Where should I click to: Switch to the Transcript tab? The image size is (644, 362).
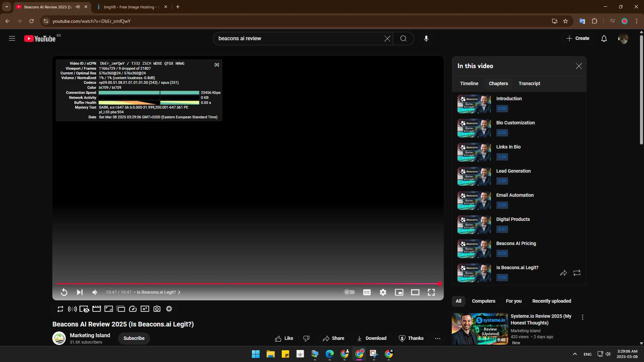click(x=529, y=83)
